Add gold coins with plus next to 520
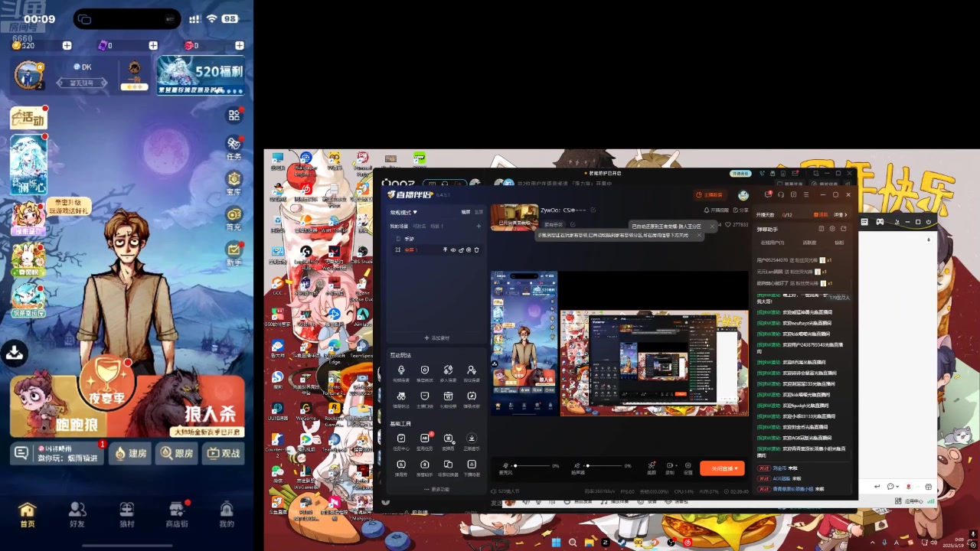This screenshot has height=551, width=980. click(x=67, y=46)
